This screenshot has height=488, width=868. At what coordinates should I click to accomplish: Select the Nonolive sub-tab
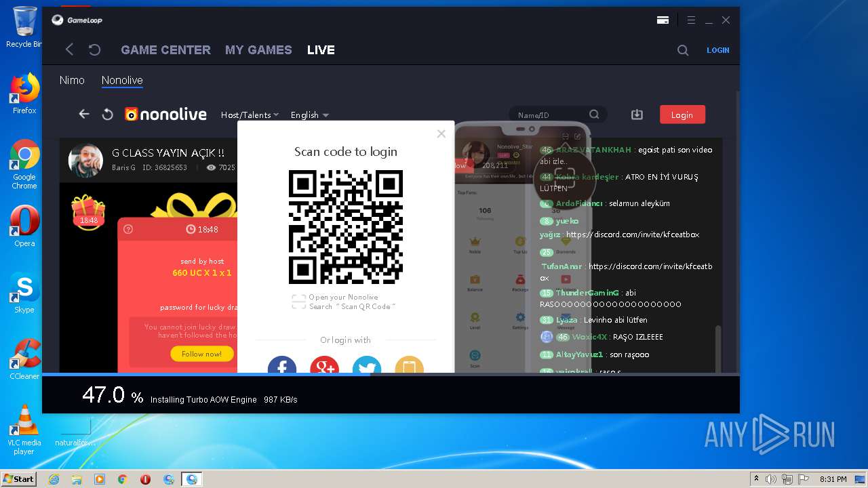pyautogui.click(x=122, y=80)
